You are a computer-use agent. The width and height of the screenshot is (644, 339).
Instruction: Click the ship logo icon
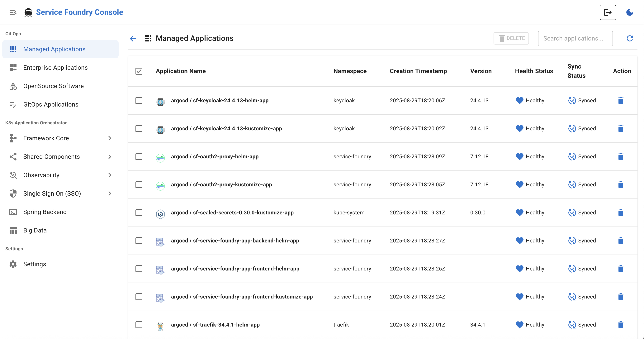[x=29, y=12]
